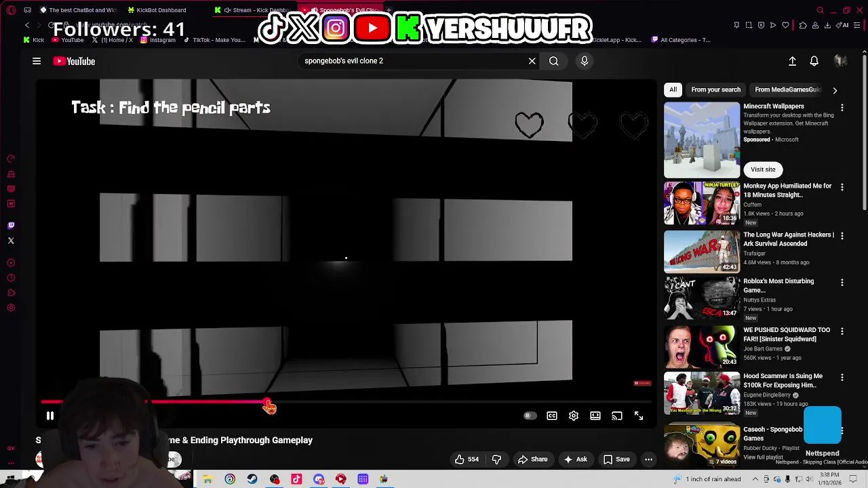Open the Instagram bookmark
The image size is (868, 488).
(x=158, y=40)
